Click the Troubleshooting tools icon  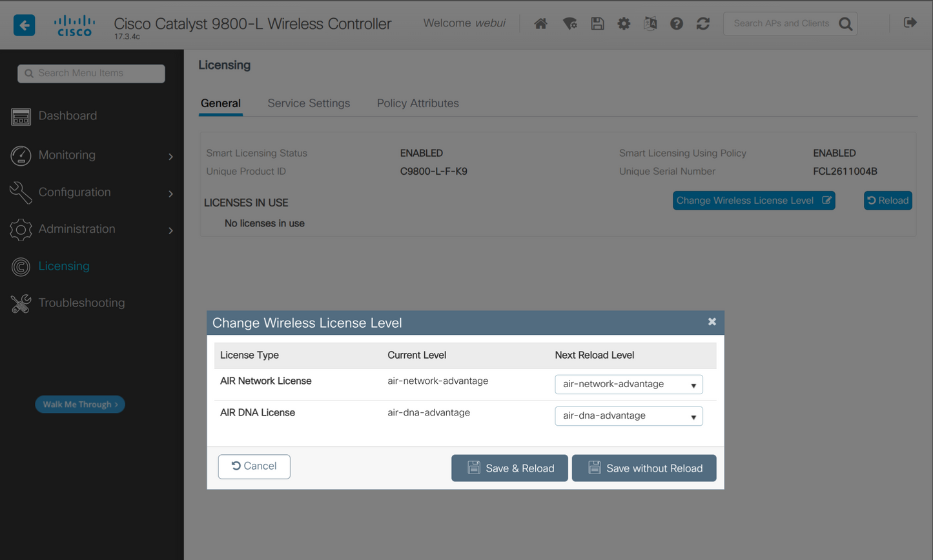(x=21, y=303)
